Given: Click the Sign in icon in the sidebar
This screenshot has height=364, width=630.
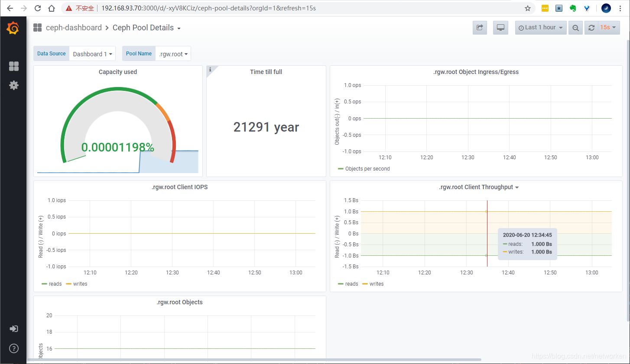Looking at the screenshot, I should tap(14, 329).
